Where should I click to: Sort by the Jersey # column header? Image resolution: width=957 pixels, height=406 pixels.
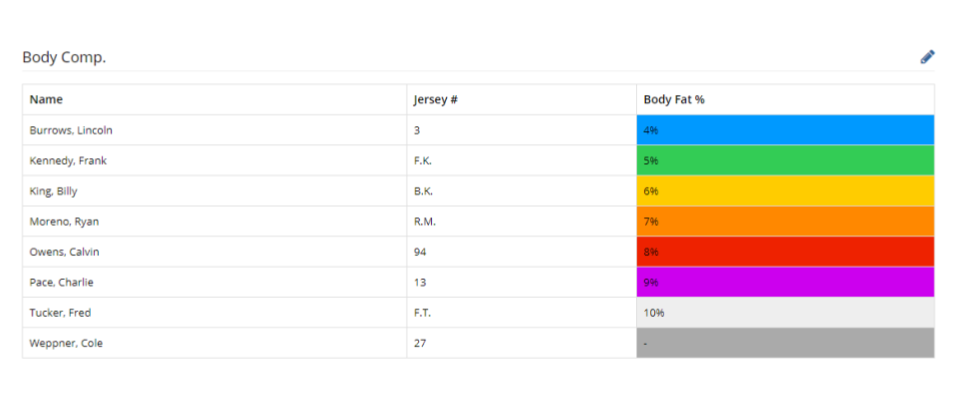(435, 100)
